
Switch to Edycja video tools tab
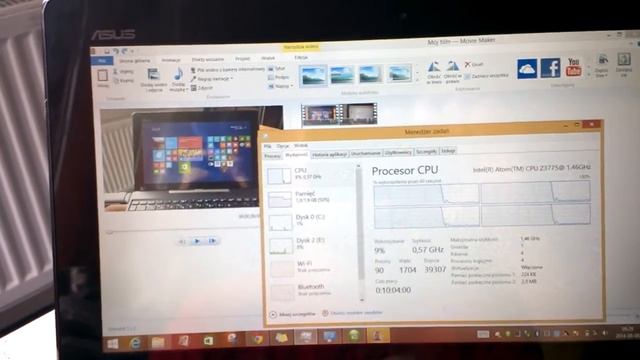pos(301,58)
